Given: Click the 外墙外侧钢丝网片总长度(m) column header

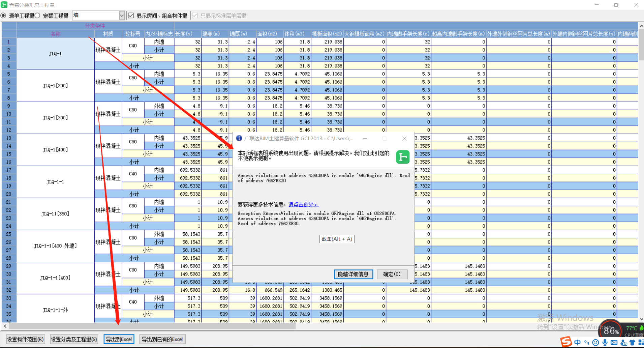Looking at the screenshot, I should click(518, 34).
